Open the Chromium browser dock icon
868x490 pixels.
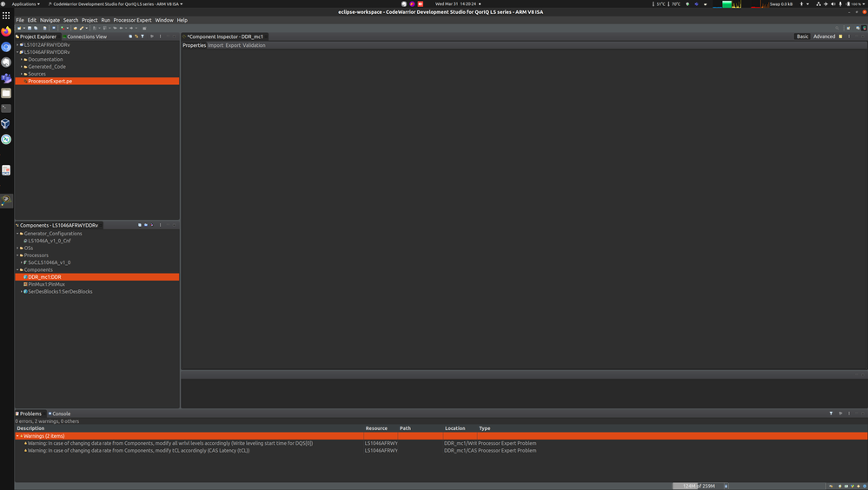(6, 47)
